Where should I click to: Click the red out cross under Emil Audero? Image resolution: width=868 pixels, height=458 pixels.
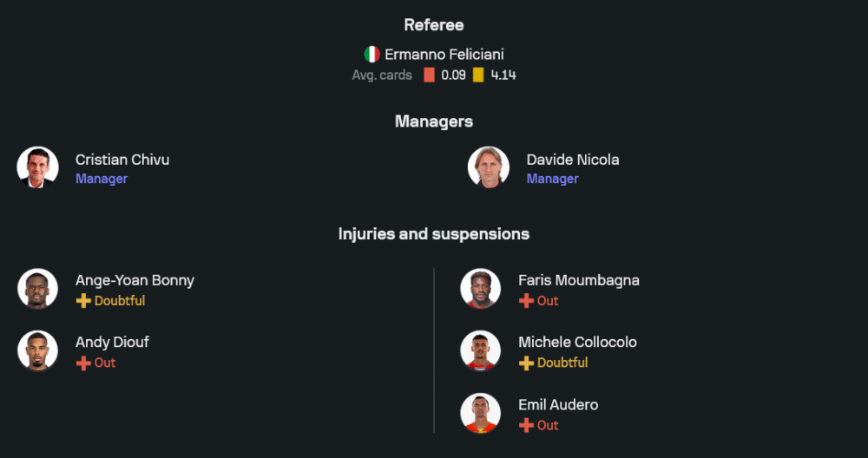[x=527, y=426]
